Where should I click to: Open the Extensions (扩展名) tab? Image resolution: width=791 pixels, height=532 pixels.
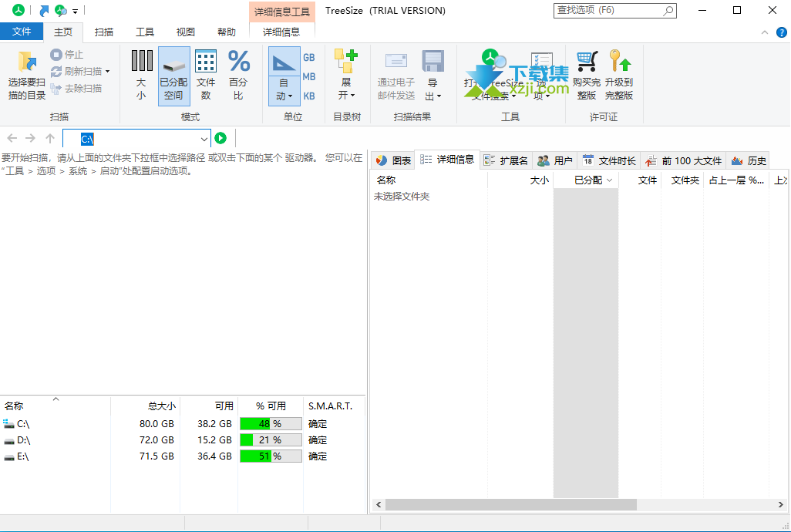(x=506, y=160)
